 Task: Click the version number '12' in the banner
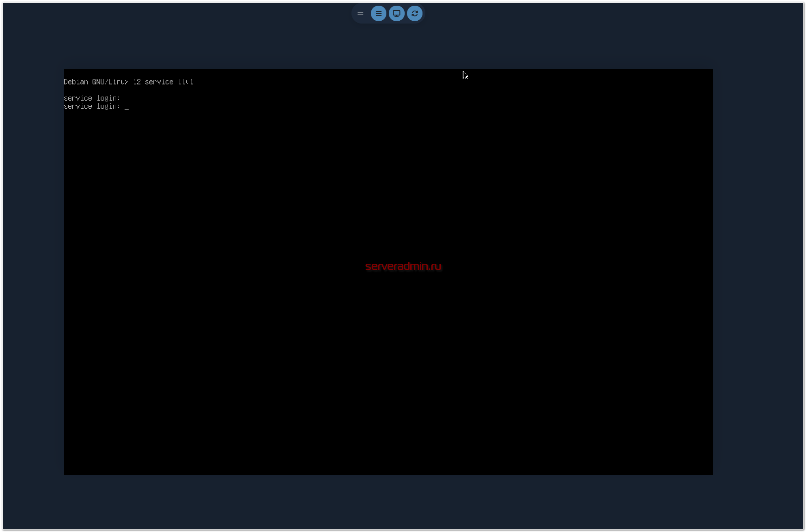coord(137,82)
